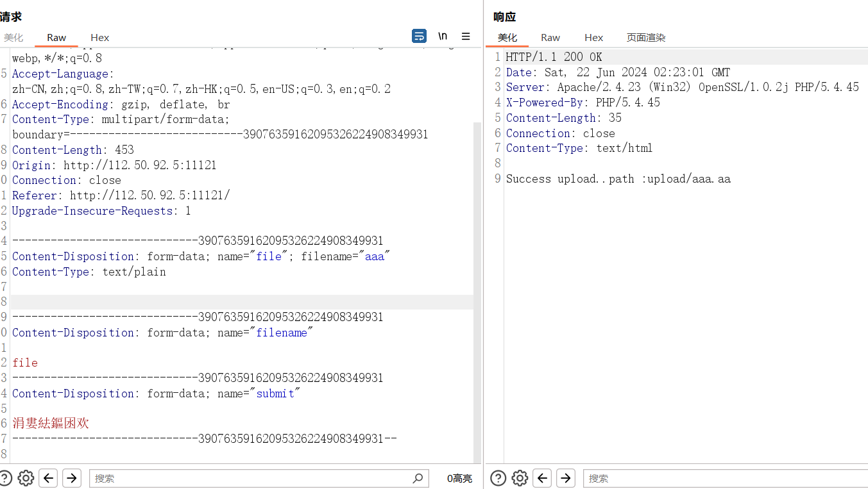
Task: Click the garbled red submit value text
Action: (x=51, y=423)
